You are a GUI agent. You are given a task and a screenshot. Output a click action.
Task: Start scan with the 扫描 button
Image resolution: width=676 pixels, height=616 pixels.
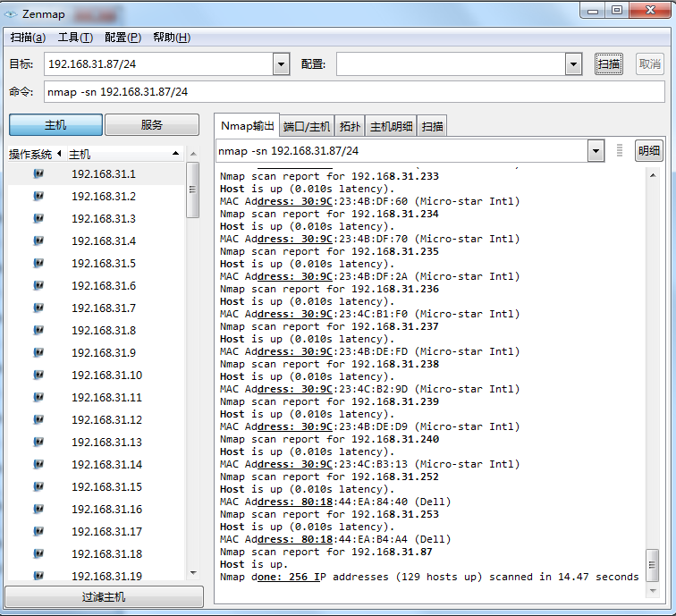click(609, 63)
